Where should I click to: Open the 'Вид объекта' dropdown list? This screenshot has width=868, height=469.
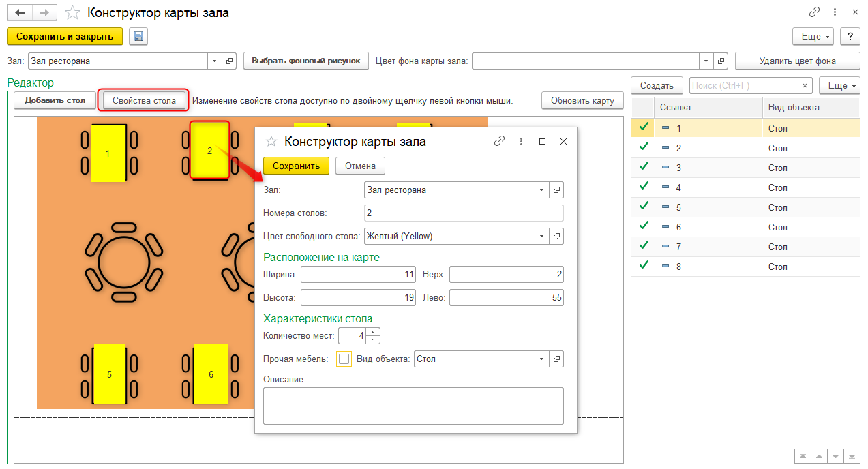tap(541, 359)
